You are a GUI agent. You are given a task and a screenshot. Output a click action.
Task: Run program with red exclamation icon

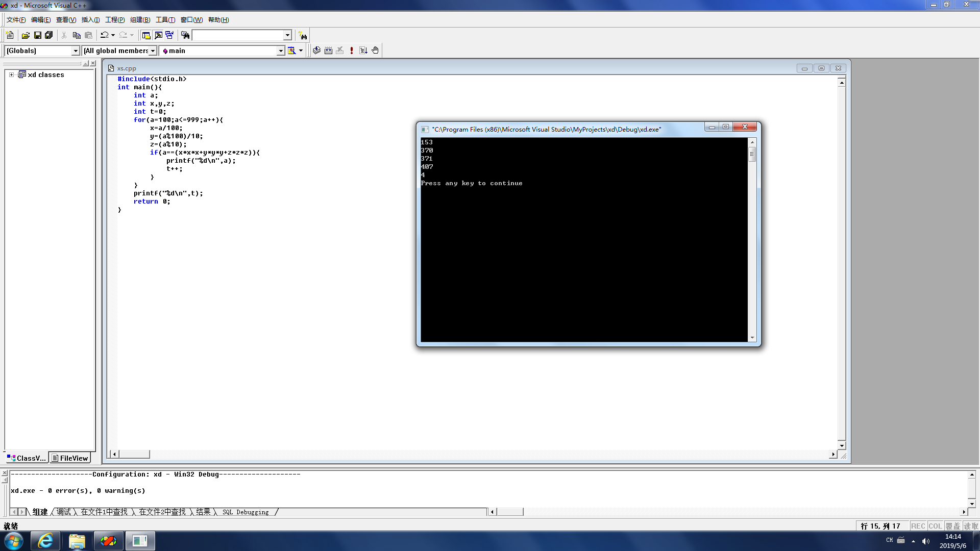[x=352, y=51]
